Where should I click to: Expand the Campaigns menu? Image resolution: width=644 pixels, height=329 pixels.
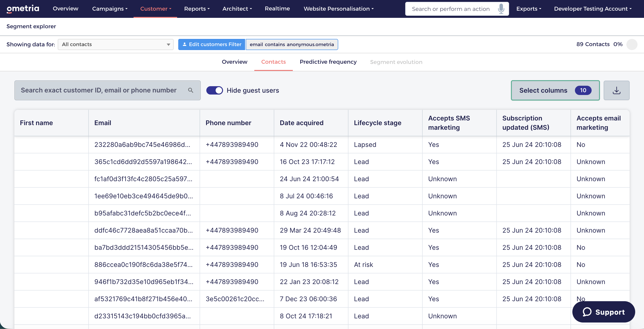coord(110,9)
